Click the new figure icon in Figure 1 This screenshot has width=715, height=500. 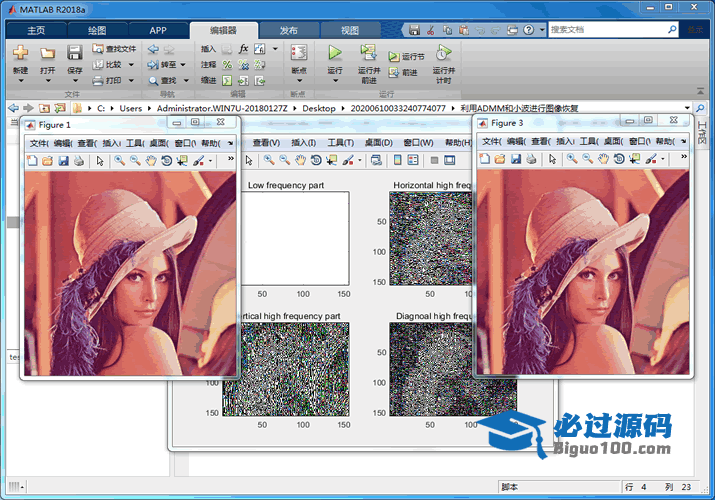coord(32,160)
